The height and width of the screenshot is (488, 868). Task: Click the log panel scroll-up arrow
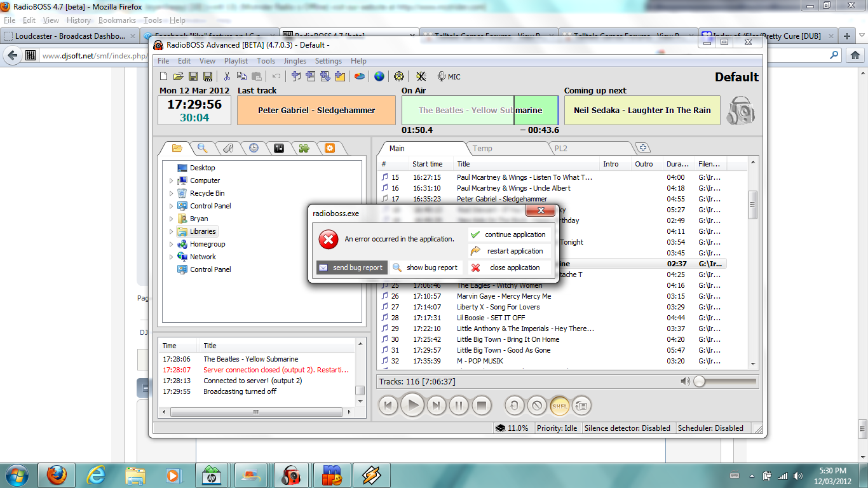pyautogui.click(x=360, y=344)
